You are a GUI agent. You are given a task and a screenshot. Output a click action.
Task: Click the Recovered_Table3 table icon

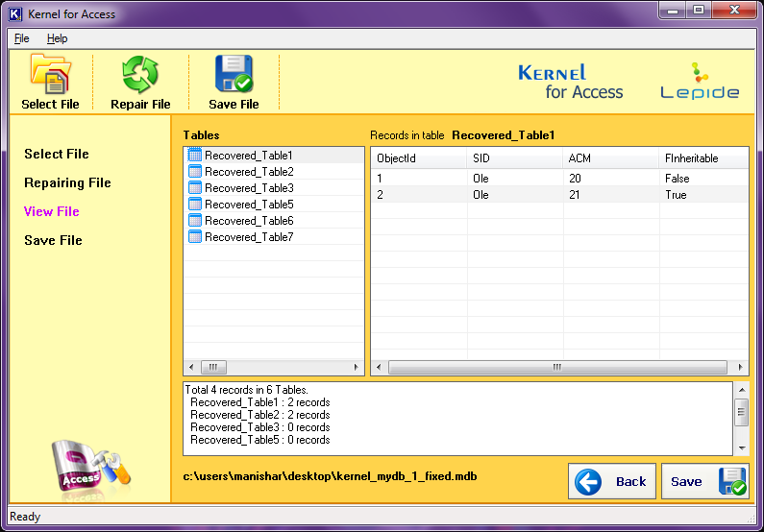click(x=194, y=188)
